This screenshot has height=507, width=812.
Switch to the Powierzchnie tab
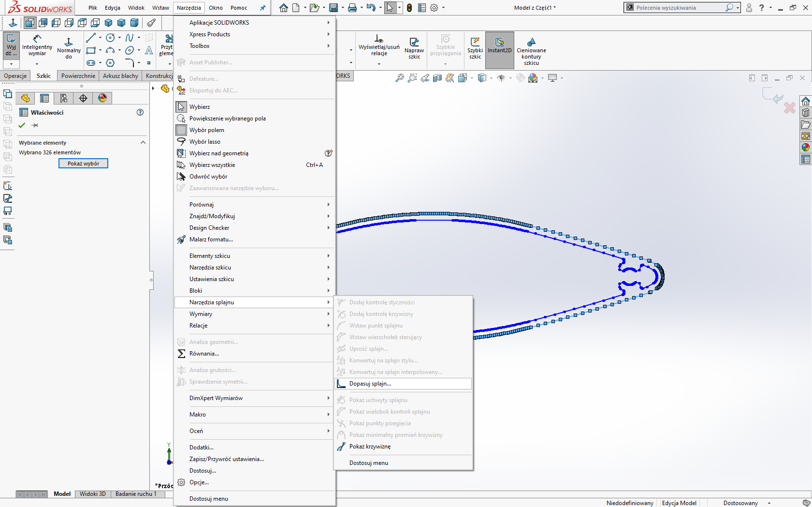click(78, 76)
